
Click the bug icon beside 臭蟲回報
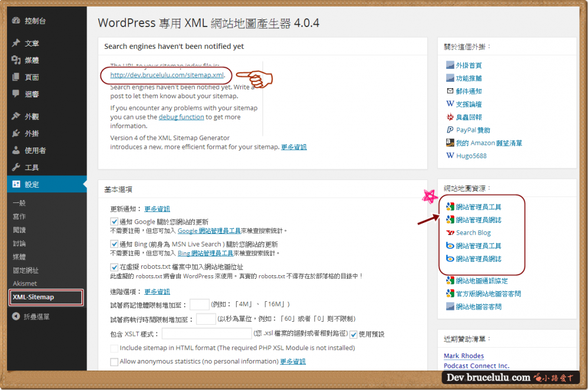point(450,117)
